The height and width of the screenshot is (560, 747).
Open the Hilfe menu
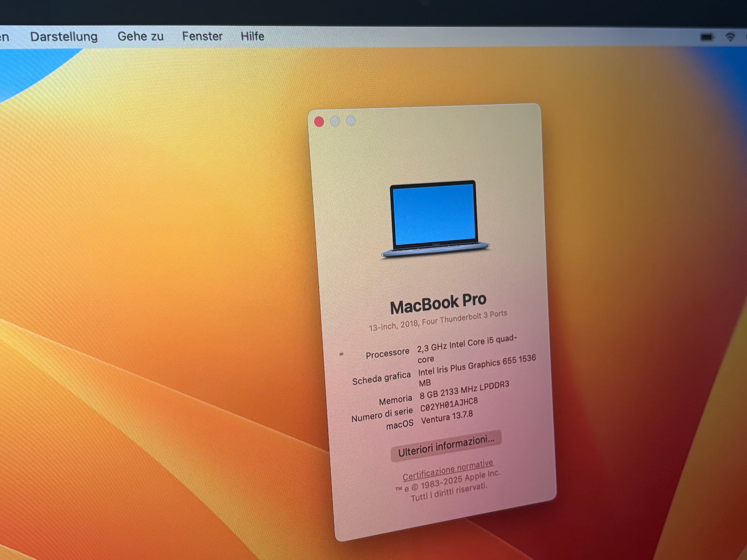[x=252, y=36]
